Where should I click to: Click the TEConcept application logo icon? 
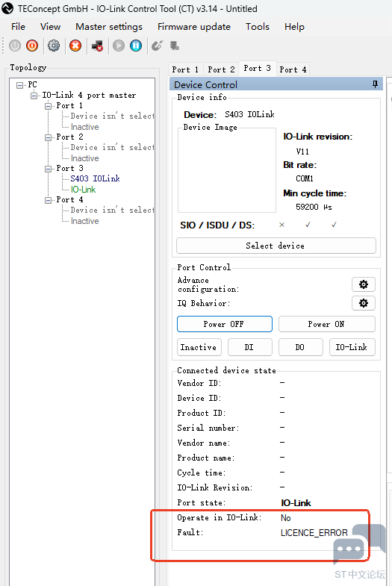click(7, 8)
